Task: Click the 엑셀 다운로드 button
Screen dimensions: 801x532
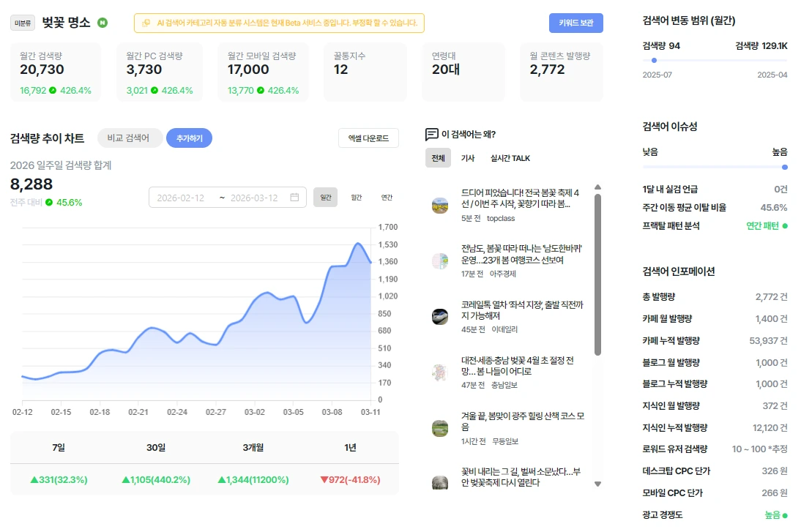Action: (x=368, y=138)
